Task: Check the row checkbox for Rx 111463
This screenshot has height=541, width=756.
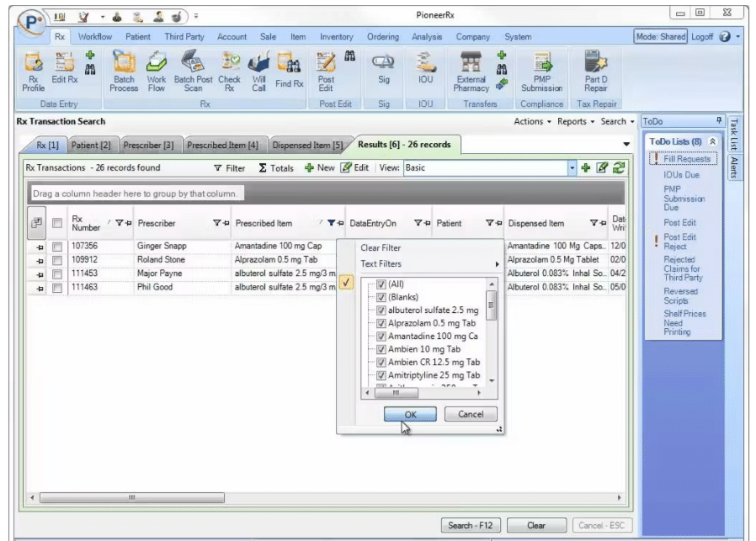Action: [x=57, y=288]
